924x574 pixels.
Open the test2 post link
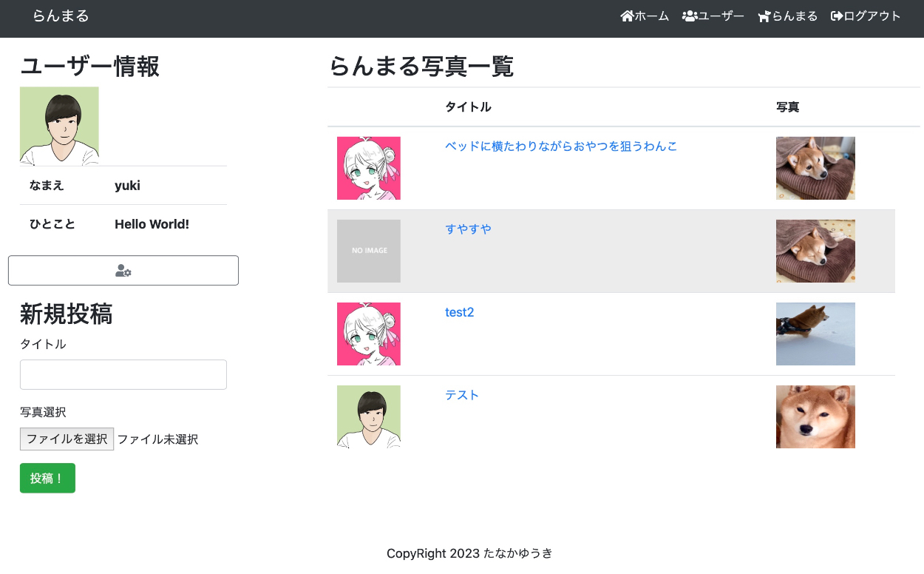(x=459, y=312)
